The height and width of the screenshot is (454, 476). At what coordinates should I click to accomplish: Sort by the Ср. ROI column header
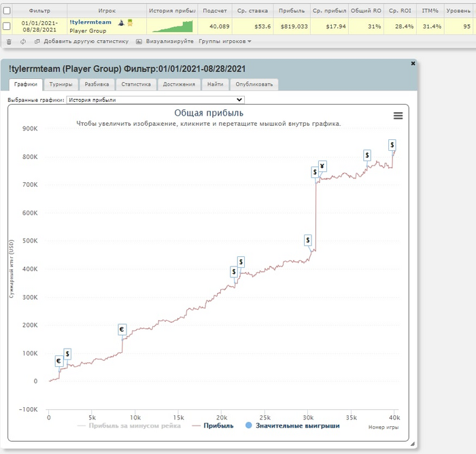point(400,11)
